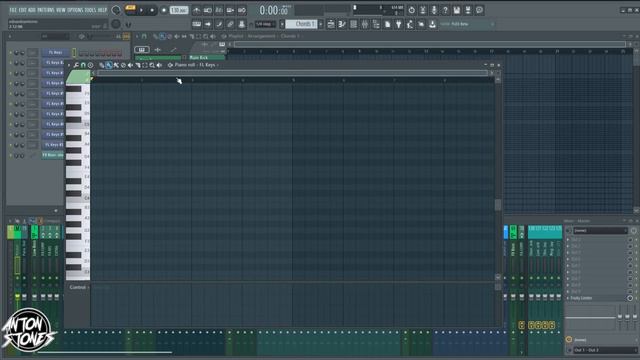Mute the FX Bass channel LED

11,156
